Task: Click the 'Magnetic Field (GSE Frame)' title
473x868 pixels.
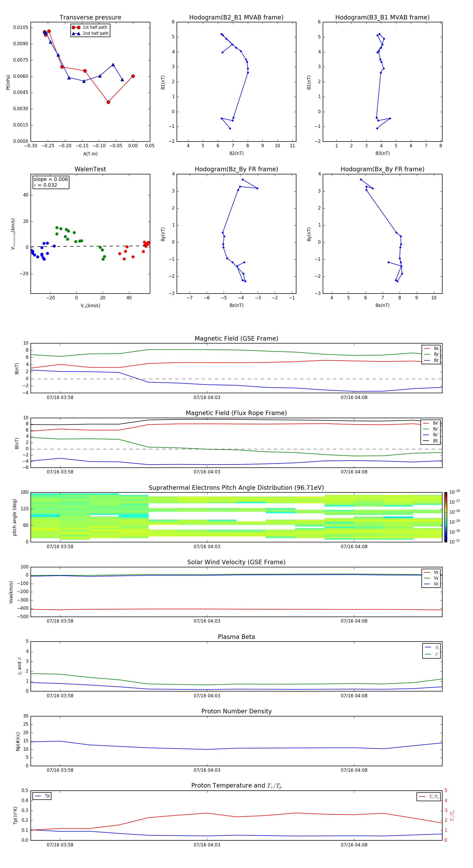Action: click(x=236, y=338)
